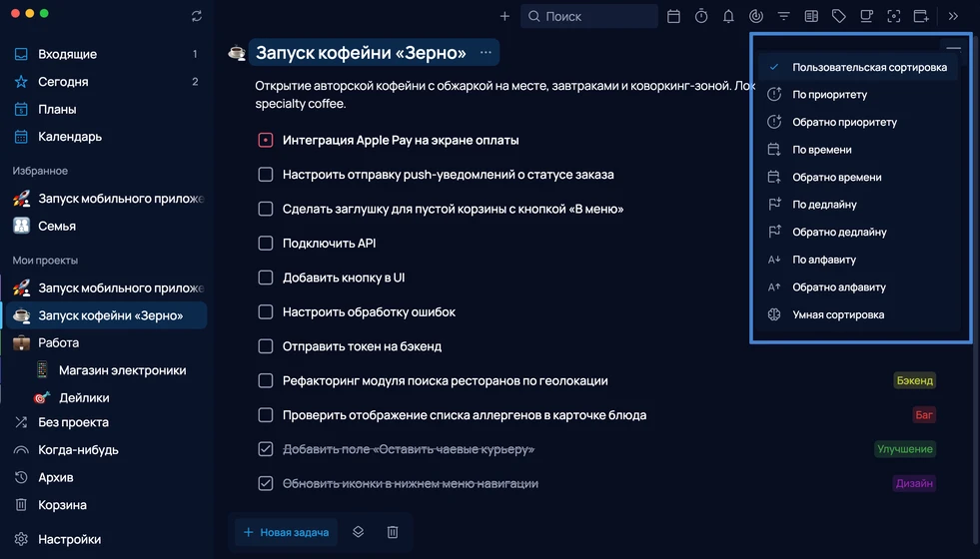Screen dimensions: 980x559
Task: Open notifications bell icon
Action: 728,16
